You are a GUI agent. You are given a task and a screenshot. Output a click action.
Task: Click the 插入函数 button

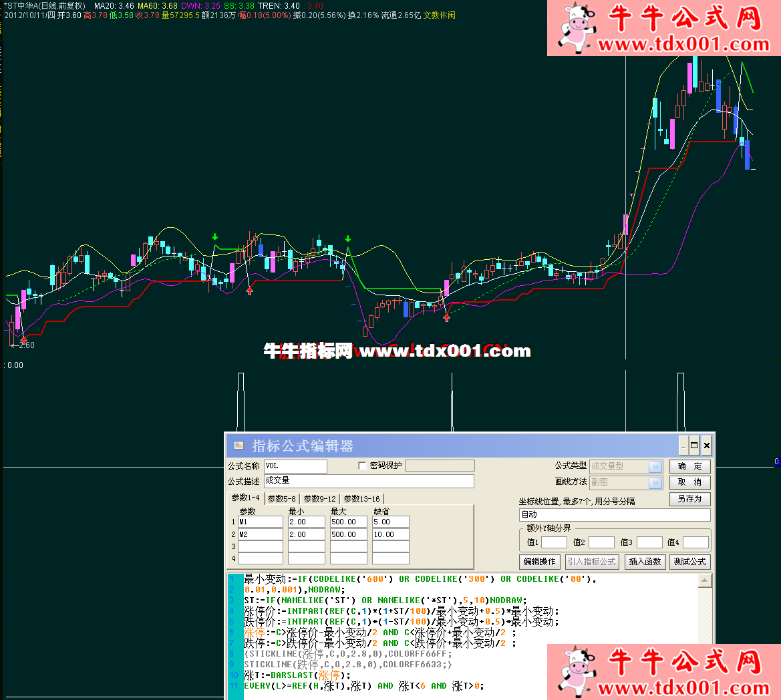point(644,562)
